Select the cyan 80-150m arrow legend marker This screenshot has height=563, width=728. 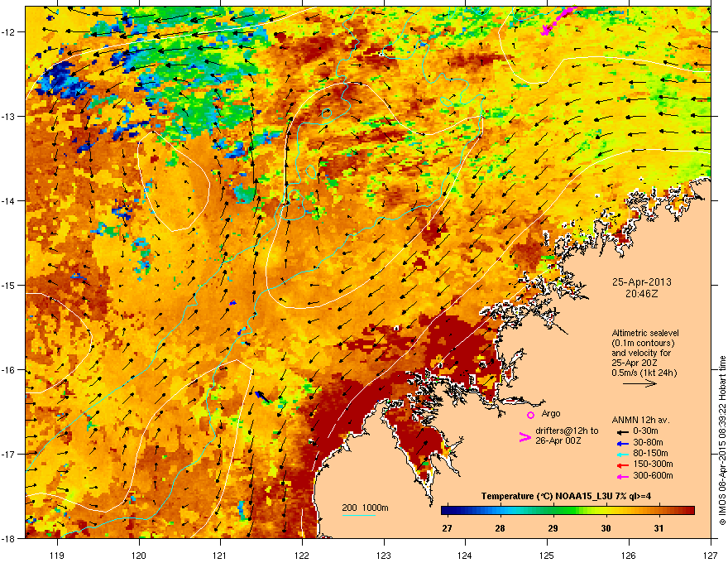[x=622, y=454]
